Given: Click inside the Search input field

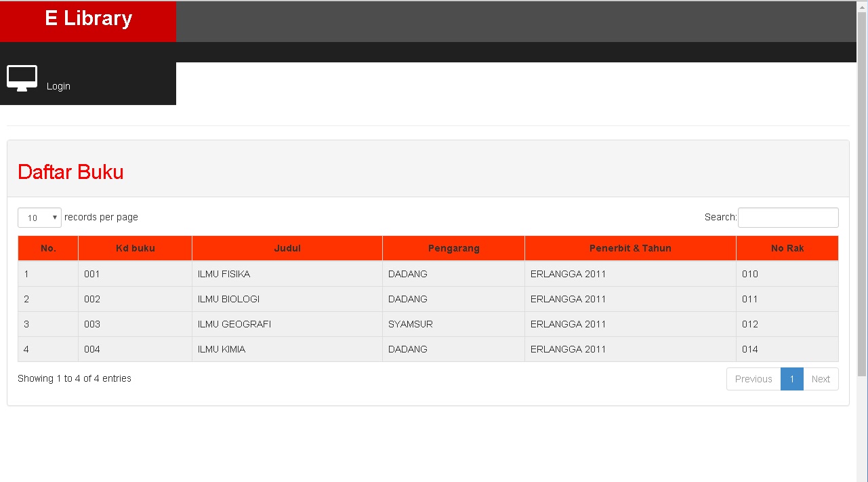Looking at the screenshot, I should click(787, 217).
